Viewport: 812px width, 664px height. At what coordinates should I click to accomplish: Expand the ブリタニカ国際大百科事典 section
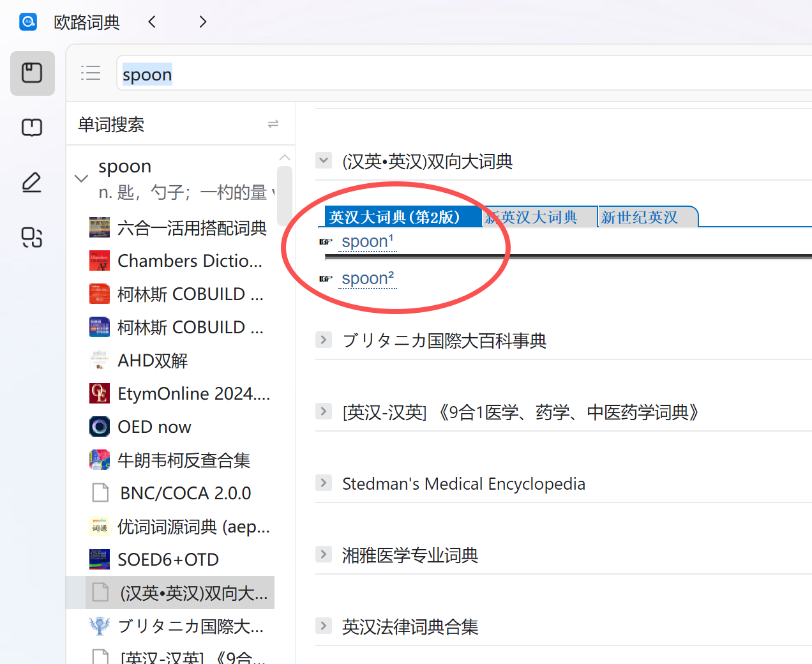tap(324, 340)
